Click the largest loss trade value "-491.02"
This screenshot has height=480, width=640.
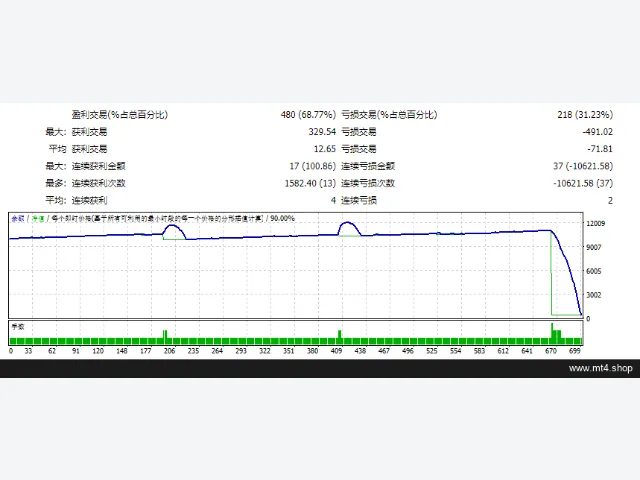tap(598, 132)
